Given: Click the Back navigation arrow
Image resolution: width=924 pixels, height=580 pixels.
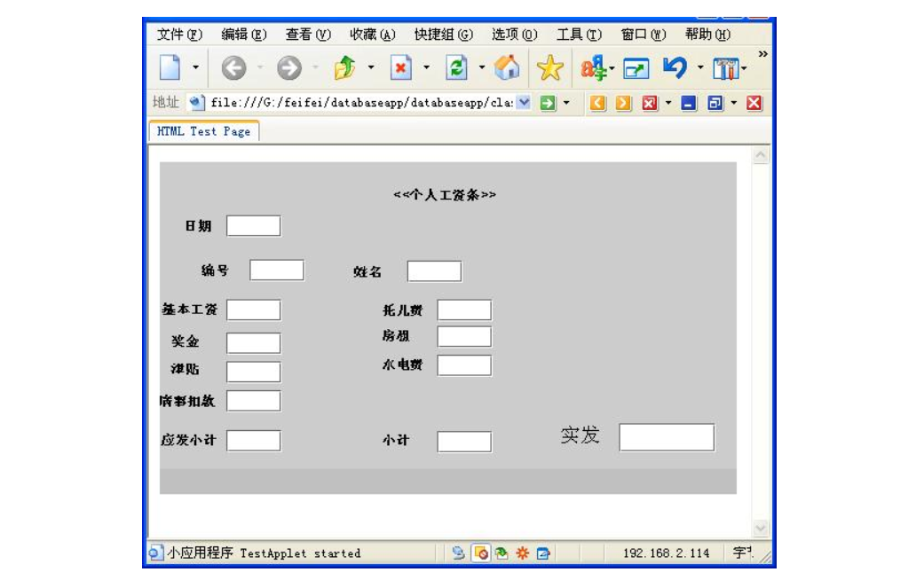Looking at the screenshot, I should [233, 68].
